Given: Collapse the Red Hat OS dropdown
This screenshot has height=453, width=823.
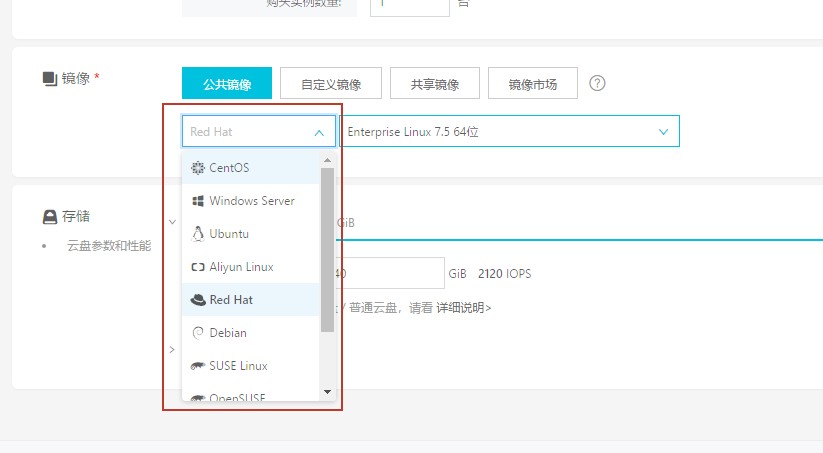Looking at the screenshot, I should [318, 132].
